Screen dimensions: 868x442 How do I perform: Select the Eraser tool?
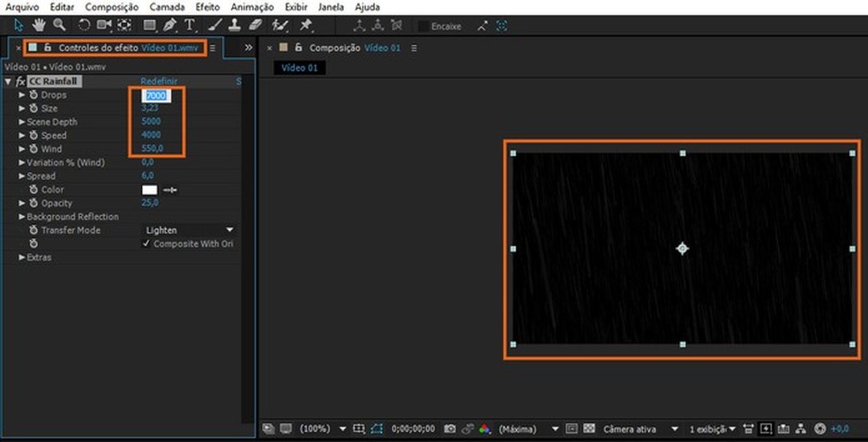click(x=256, y=26)
